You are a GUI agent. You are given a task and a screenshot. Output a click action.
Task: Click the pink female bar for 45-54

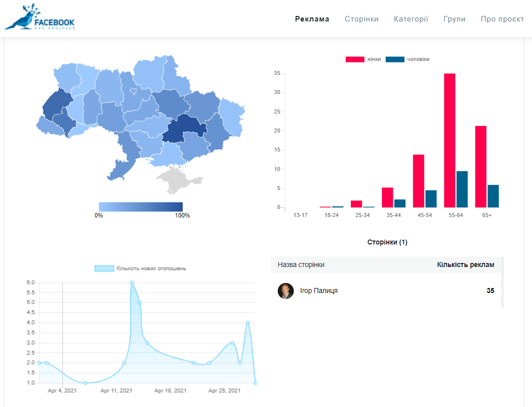point(418,180)
